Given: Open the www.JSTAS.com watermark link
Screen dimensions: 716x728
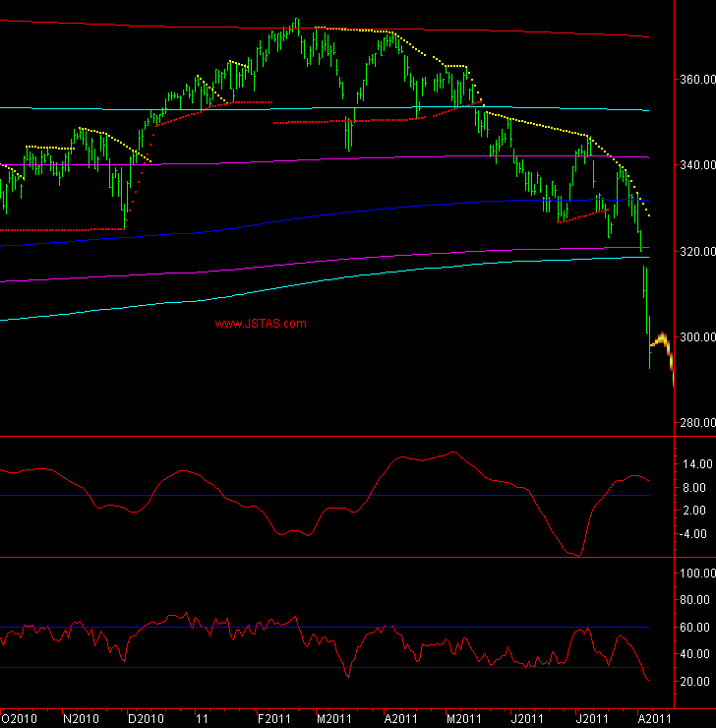Looking at the screenshot, I should (x=261, y=324).
